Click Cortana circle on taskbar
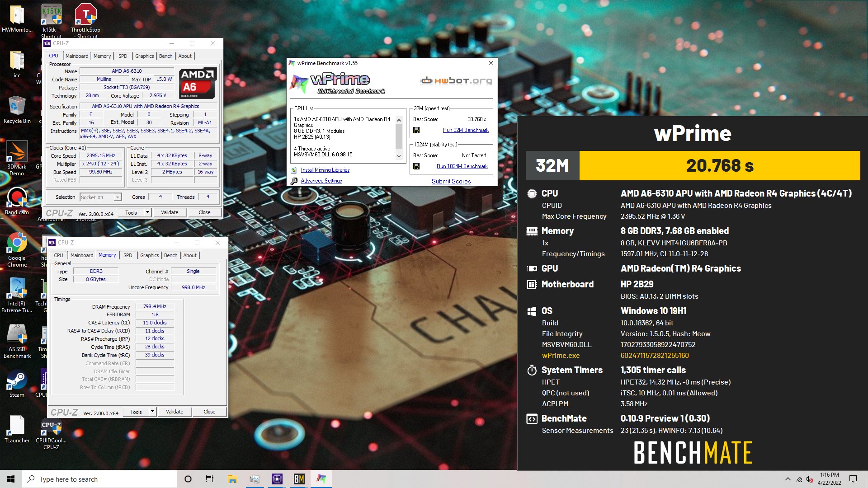Viewport: 868px width, 488px height. coord(188,479)
